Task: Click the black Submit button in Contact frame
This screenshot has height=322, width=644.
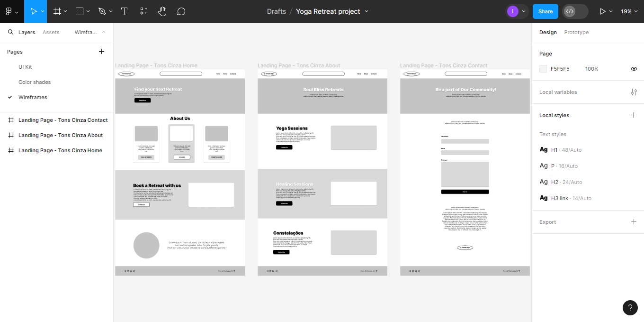Action: tap(465, 192)
